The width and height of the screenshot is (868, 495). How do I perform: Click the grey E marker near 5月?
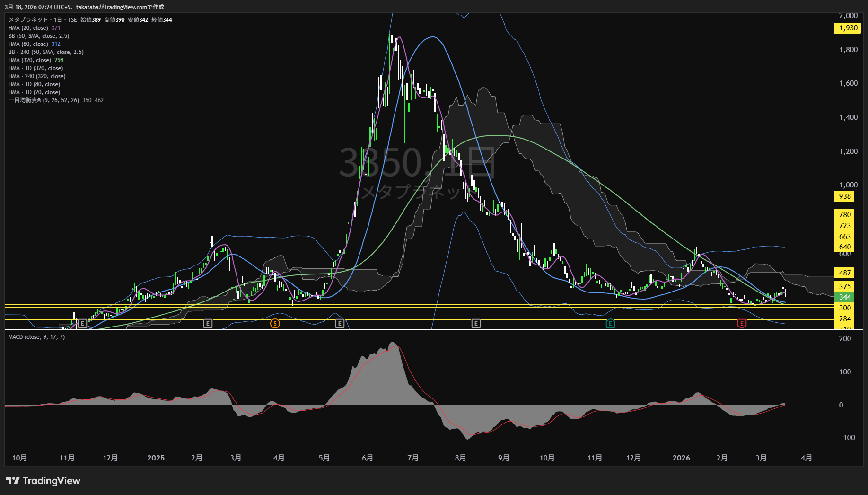point(340,324)
